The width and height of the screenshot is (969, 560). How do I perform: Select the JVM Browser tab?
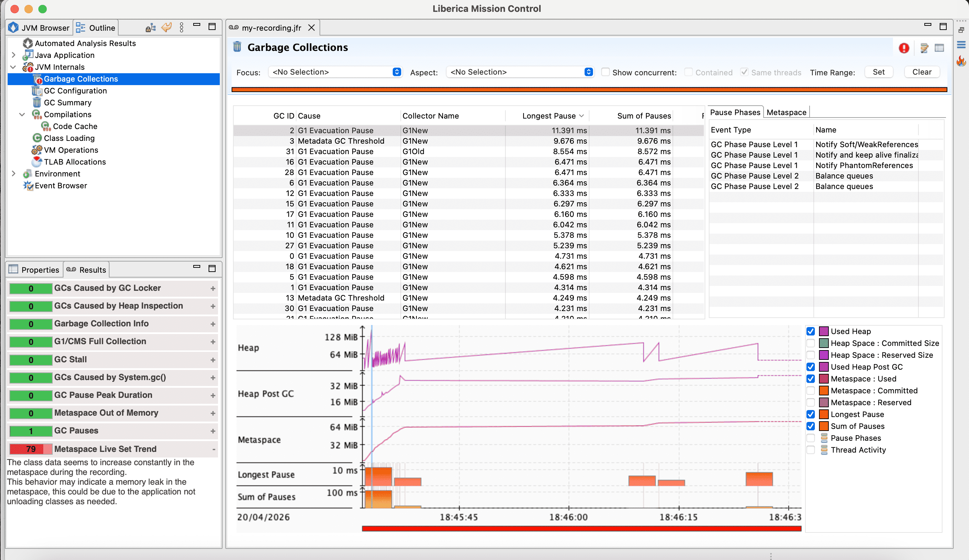[40, 28]
